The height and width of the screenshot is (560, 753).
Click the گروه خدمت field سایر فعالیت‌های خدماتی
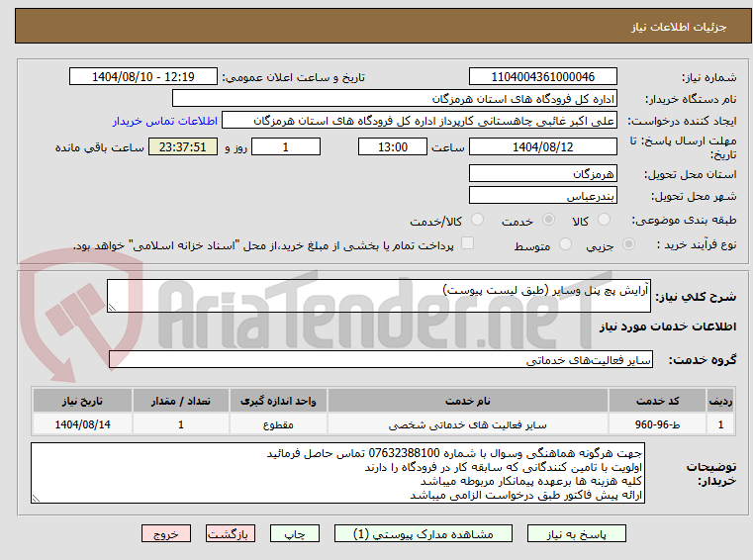pos(381,359)
